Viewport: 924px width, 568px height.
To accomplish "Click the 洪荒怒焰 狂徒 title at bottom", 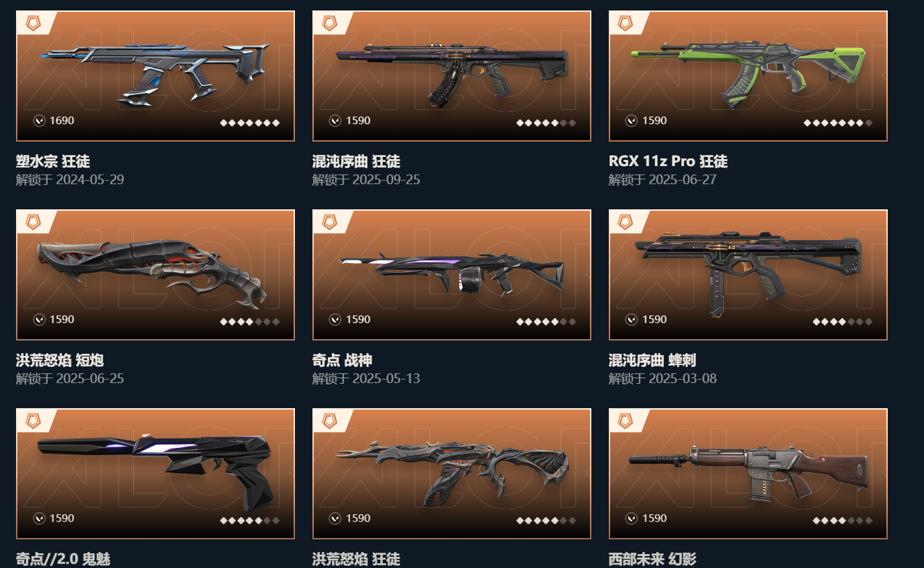I will pyautogui.click(x=356, y=559).
